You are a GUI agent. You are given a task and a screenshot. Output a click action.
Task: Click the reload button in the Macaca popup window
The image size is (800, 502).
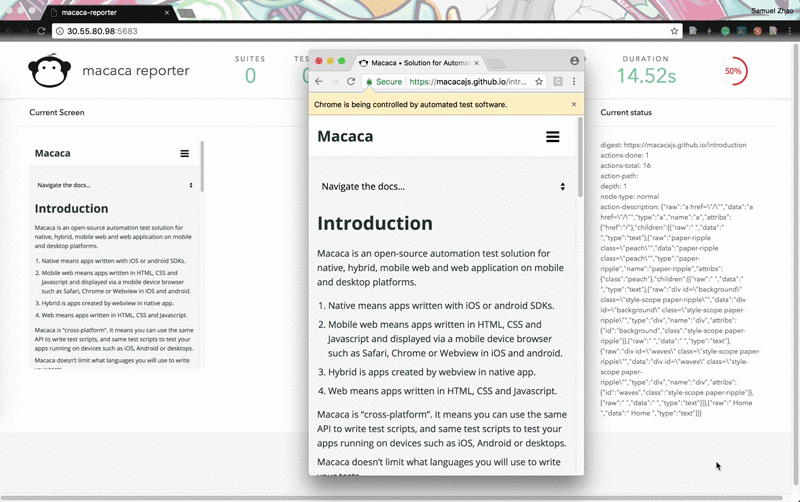tap(351, 82)
